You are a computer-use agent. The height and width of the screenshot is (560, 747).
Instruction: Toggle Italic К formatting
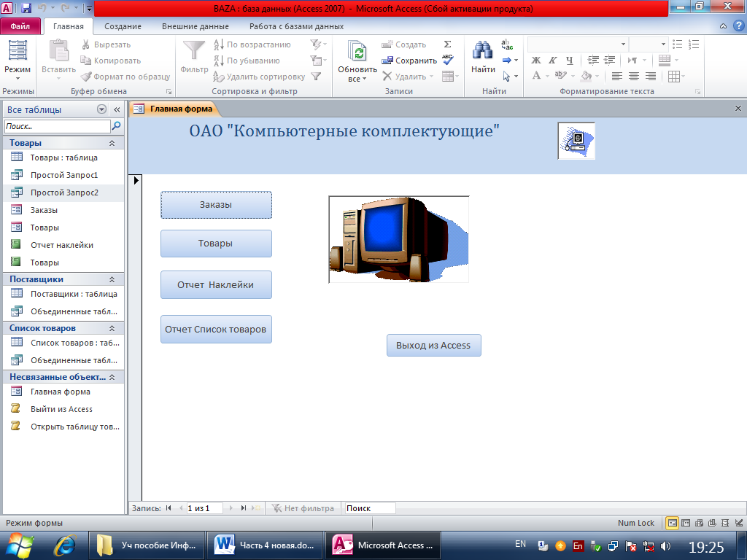tap(553, 60)
